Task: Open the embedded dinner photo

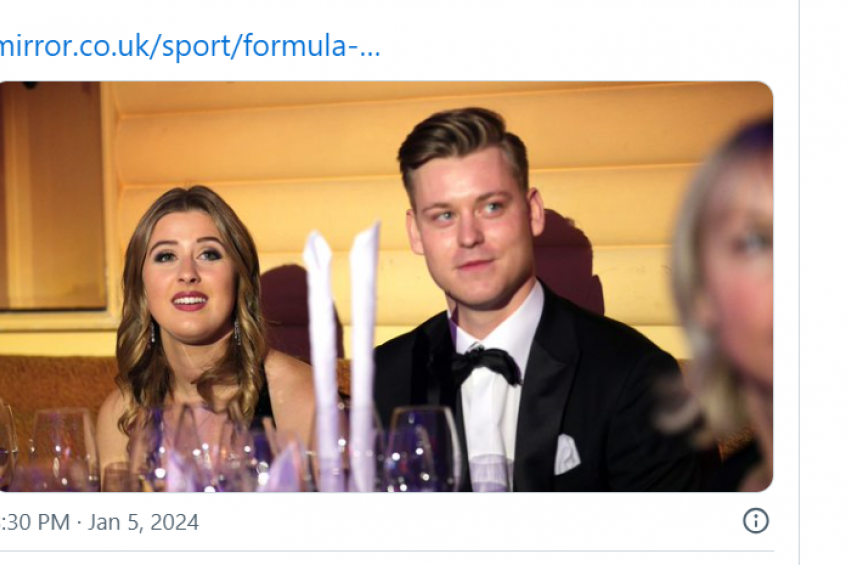Action: pyautogui.click(x=386, y=286)
